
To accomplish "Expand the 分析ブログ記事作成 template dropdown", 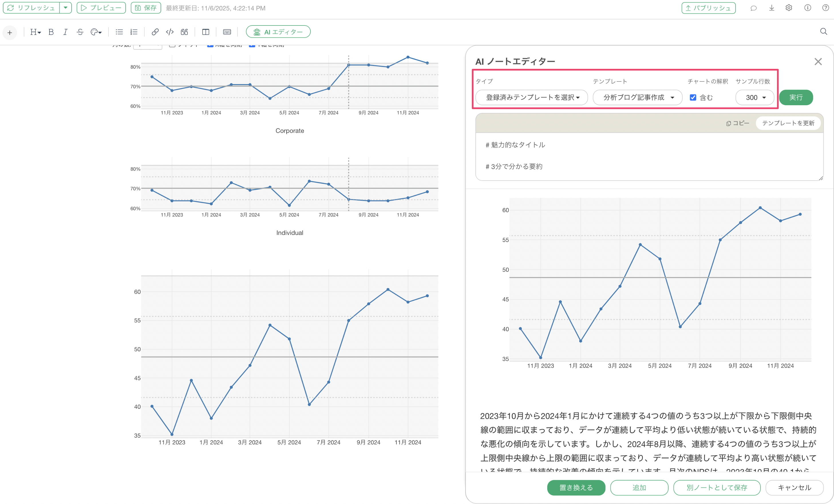I will coord(637,98).
